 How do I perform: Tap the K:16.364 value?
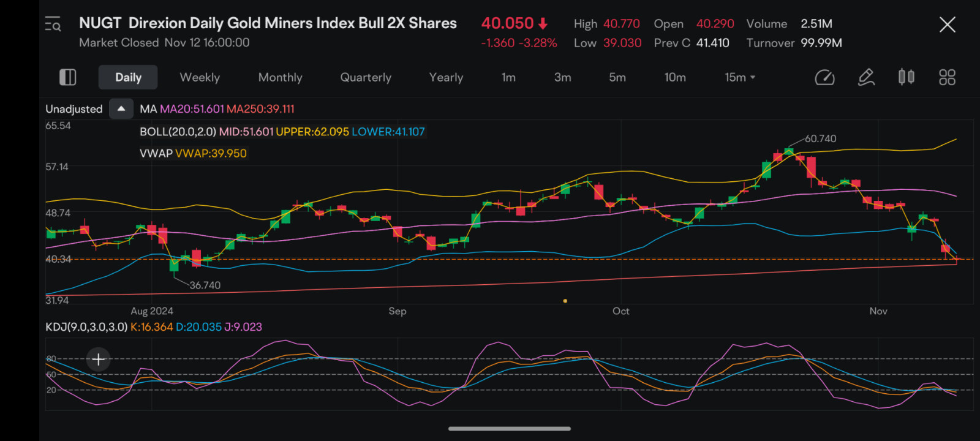152,327
